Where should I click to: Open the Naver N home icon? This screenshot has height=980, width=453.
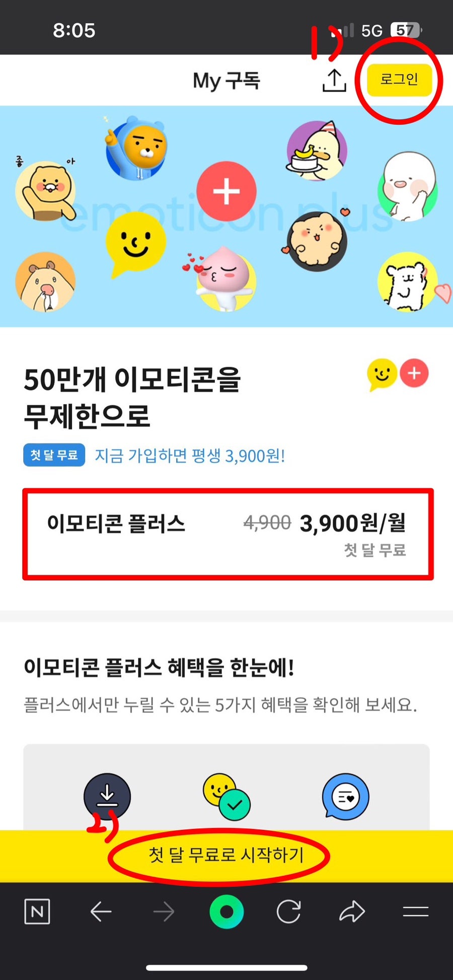pos(37,912)
